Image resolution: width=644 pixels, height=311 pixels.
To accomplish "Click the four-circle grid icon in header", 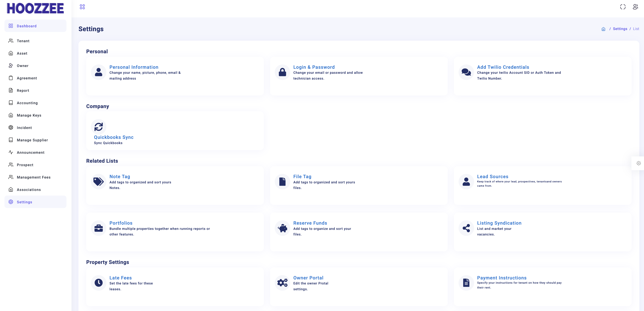I will (x=82, y=7).
